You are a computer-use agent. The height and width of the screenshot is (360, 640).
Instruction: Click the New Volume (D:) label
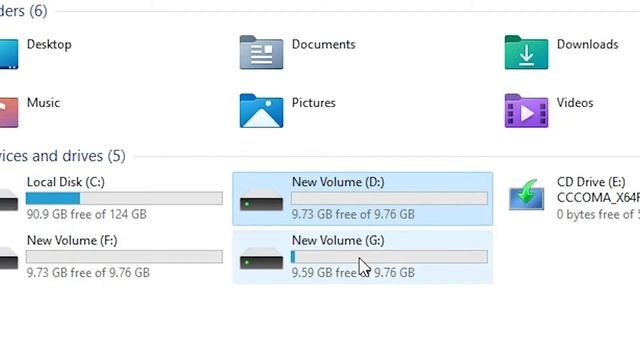pos(338,182)
